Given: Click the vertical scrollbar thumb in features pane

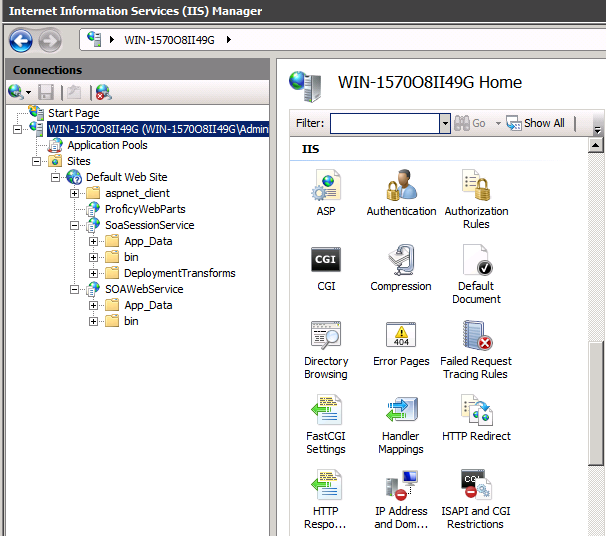Looking at the screenshot, I should click(x=596, y=404).
